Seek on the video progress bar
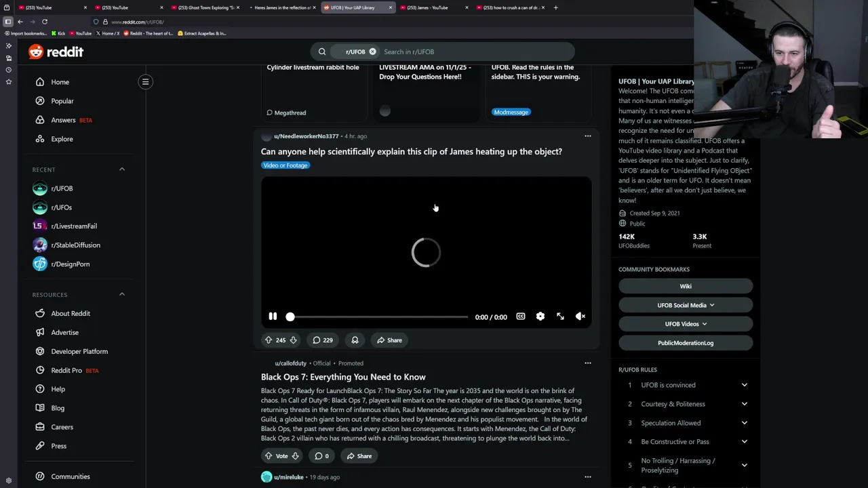 377,317
